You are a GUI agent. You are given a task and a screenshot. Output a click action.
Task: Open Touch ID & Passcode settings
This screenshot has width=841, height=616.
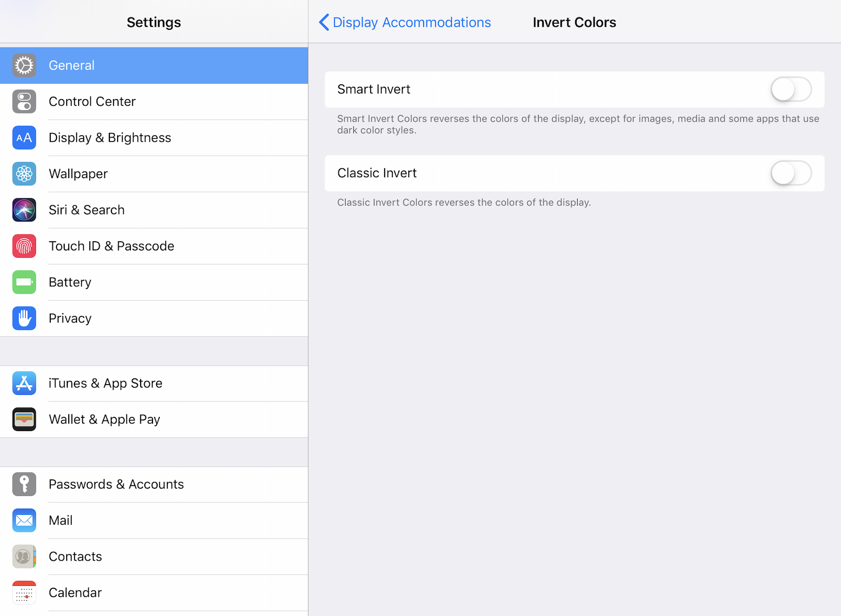pos(154,246)
